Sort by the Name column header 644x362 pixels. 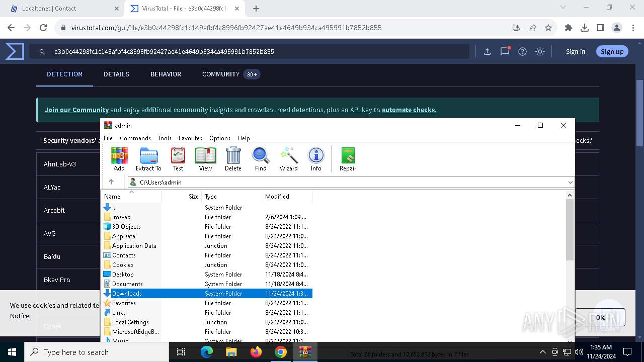(x=131, y=197)
